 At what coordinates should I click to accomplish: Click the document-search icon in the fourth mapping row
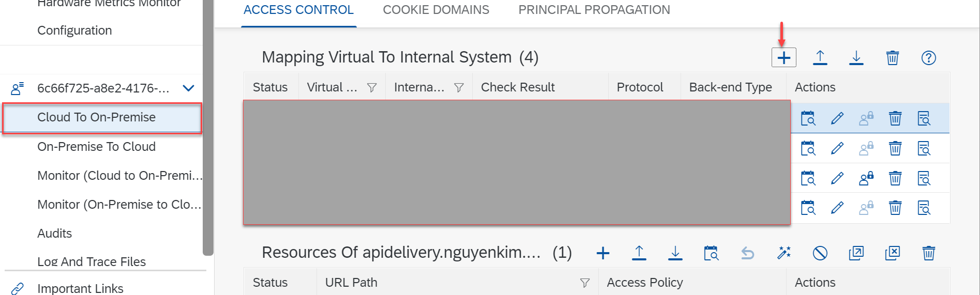pos(924,208)
